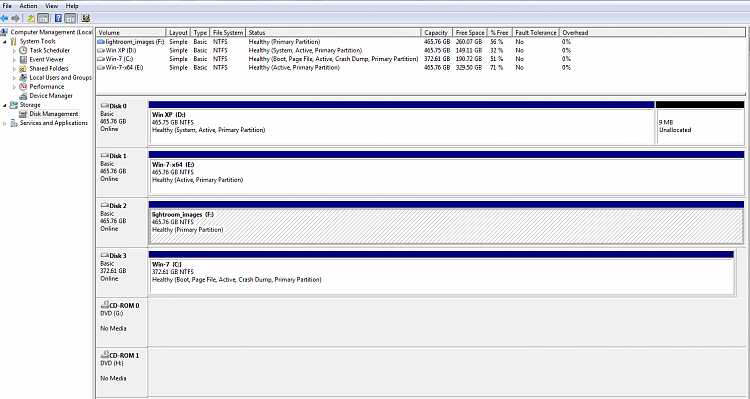Open the File menu

[x=7, y=6]
